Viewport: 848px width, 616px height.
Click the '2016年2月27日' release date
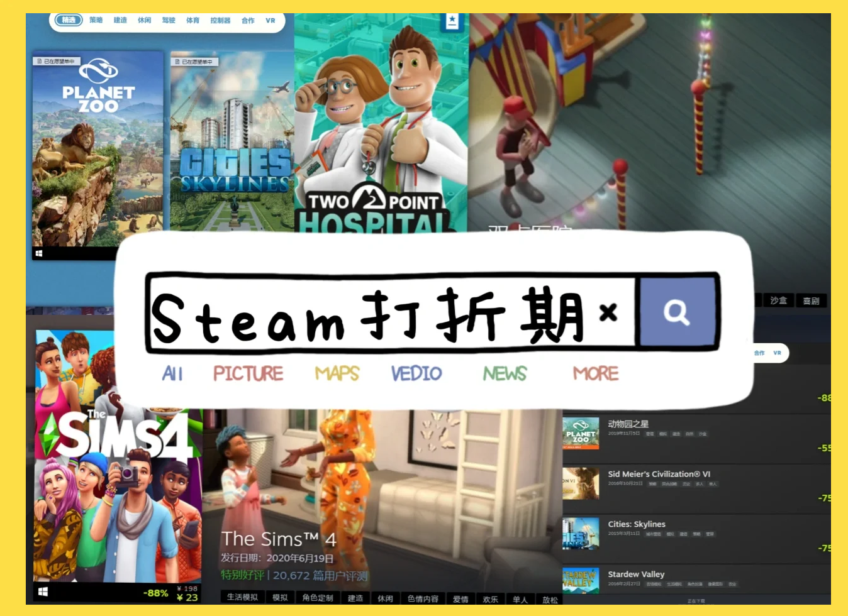coord(623,584)
